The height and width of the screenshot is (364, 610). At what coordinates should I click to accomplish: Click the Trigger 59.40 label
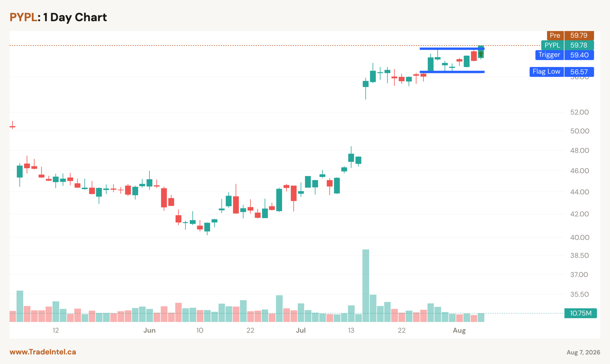pyautogui.click(x=565, y=55)
